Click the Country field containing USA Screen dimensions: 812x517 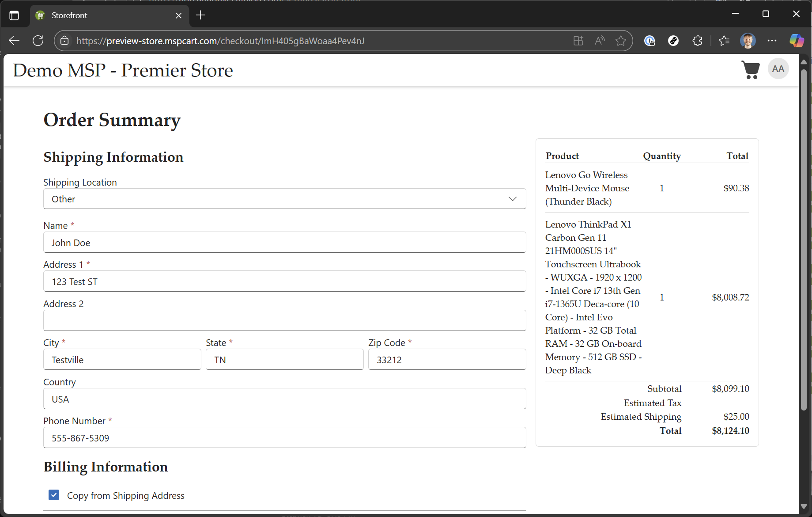[x=284, y=399]
